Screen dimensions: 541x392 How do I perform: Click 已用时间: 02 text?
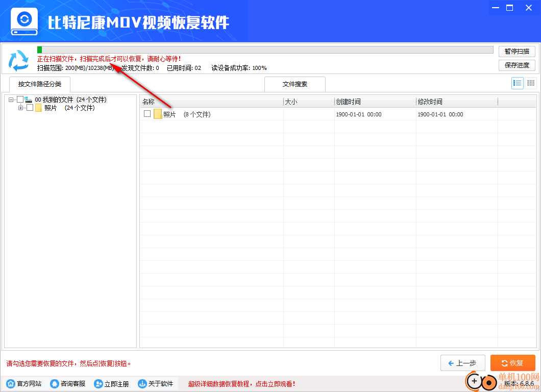pyautogui.click(x=184, y=68)
